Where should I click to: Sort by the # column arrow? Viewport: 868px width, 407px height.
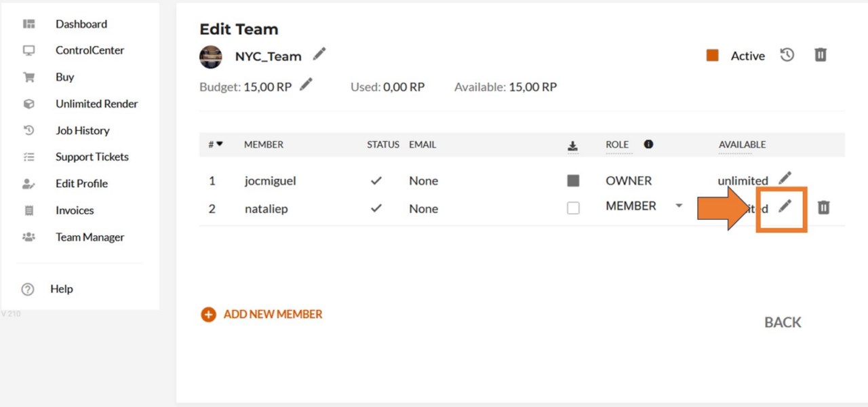[220, 144]
